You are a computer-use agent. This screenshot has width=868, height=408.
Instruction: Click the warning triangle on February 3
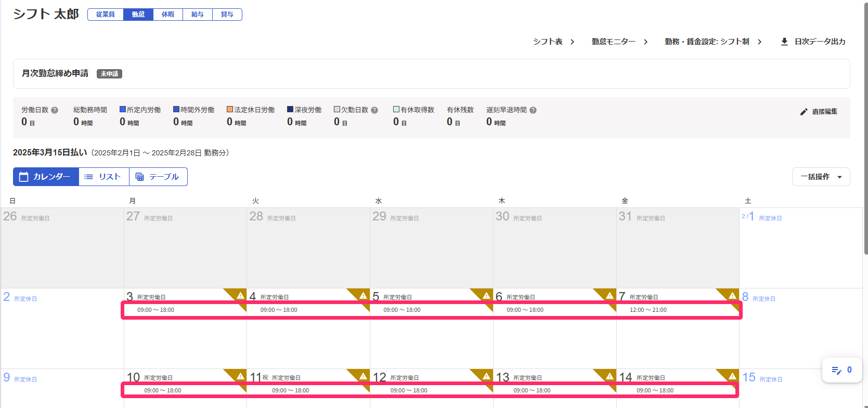click(x=240, y=295)
